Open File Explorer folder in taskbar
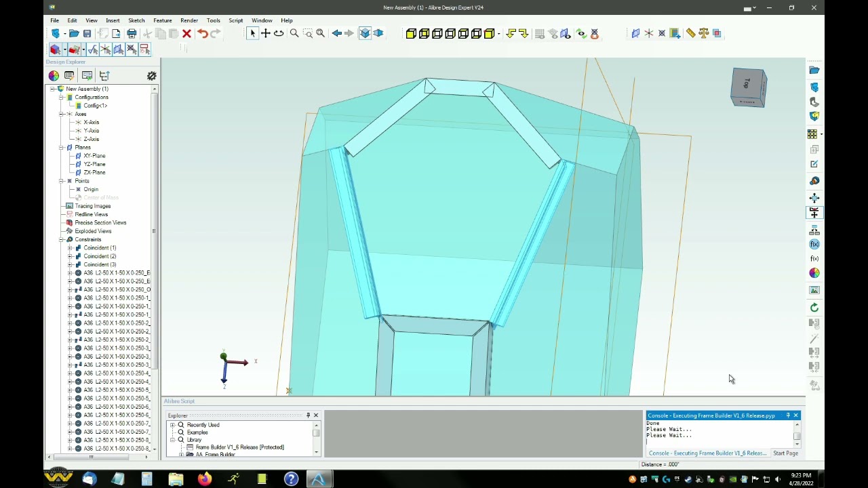This screenshot has width=868, height=488. (x=176, y=479)
